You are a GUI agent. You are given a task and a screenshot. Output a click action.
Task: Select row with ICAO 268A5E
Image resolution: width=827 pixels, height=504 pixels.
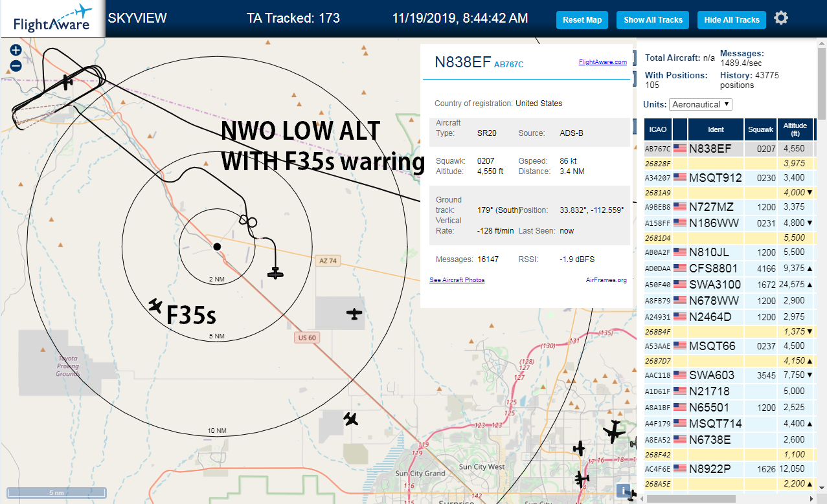730,484
